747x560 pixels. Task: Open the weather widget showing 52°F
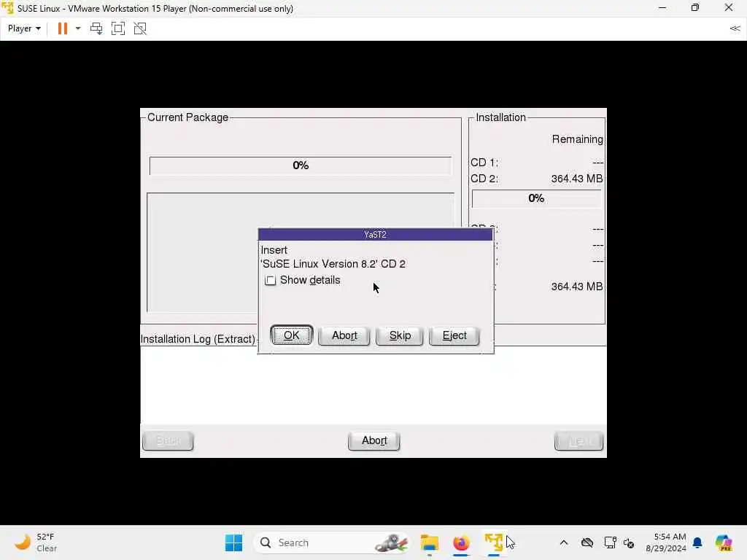click(36, 542)
